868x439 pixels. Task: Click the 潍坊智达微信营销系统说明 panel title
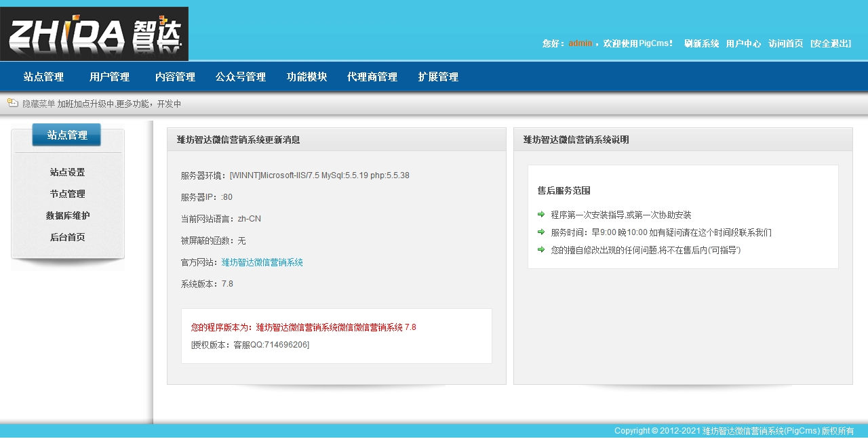[576, 140]
